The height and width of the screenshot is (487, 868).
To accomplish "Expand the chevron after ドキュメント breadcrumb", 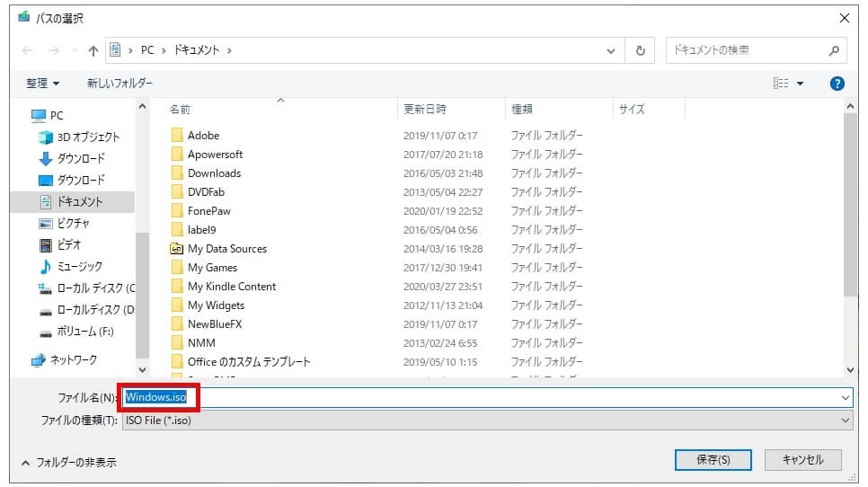I will click(x=229, y=51).
